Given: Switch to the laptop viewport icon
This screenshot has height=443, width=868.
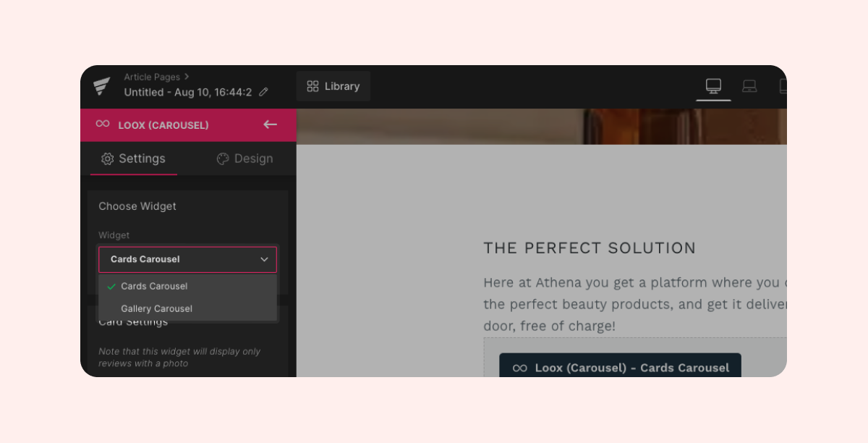Looking at the screenshot, I should tap(749, 86).
